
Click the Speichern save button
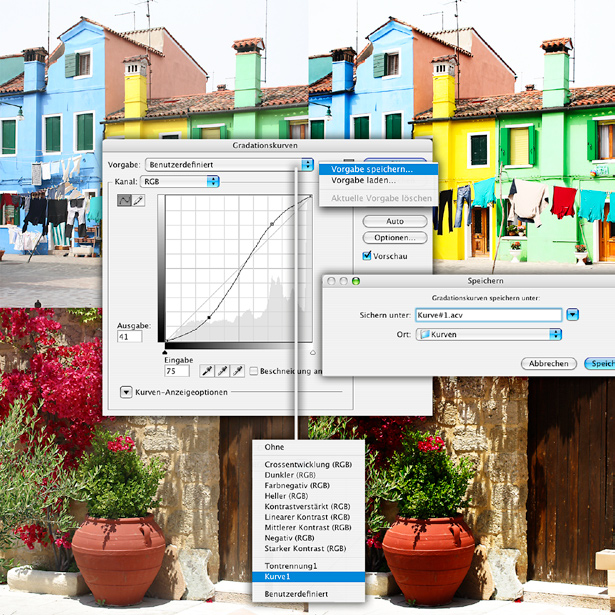(x=600, y=364)
